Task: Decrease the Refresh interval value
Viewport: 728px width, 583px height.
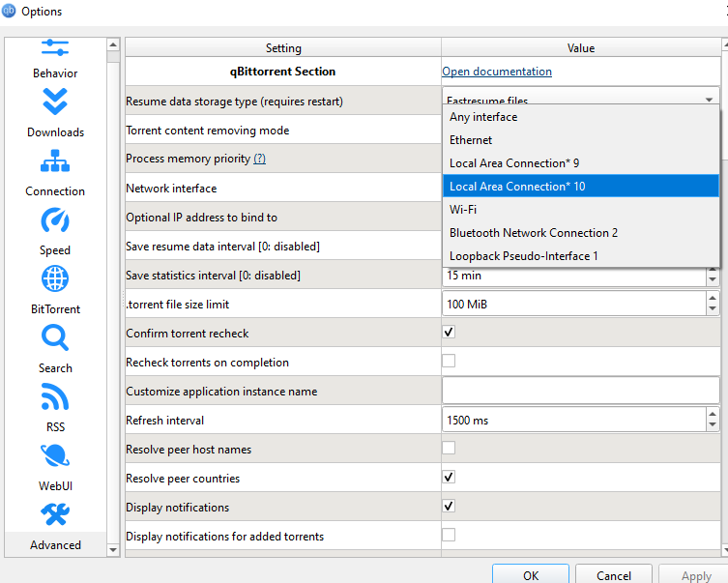Action: point(713,425)
